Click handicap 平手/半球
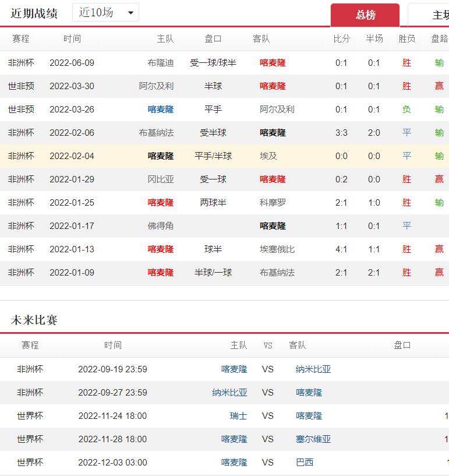This screenshot has width=449, height=476. (213, 156)
